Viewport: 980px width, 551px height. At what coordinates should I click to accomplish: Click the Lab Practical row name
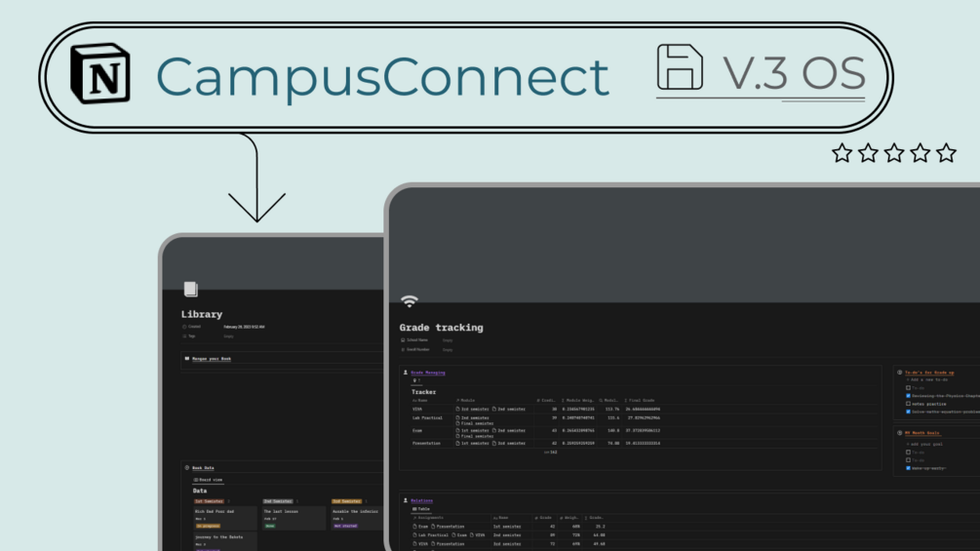click(427, 418)
